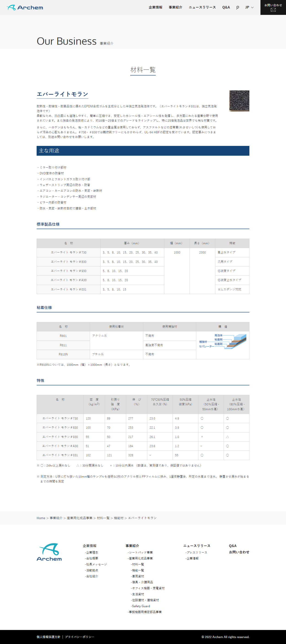Select ミラー取り付け部材 usage item
This screenshot has width=286, height=644.
(x=51, y=167)
